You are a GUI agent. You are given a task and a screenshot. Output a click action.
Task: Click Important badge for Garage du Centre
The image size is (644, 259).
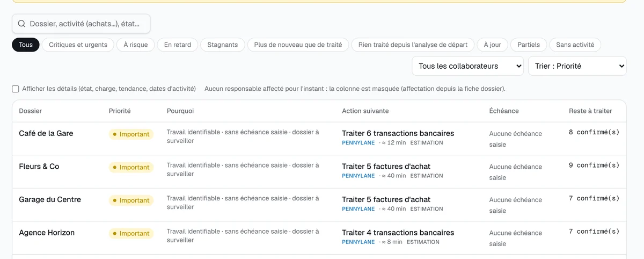131,200
